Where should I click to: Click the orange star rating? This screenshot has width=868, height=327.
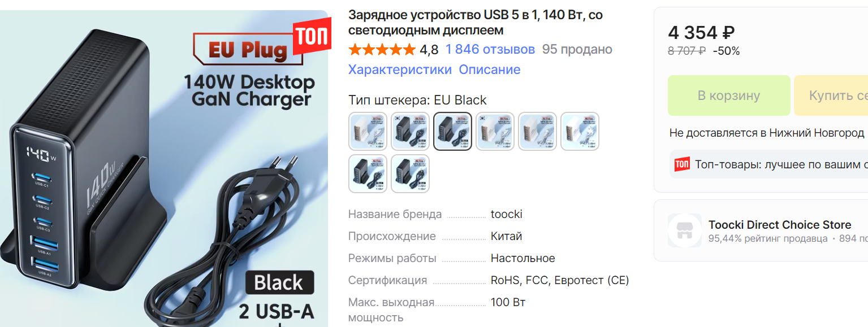click(x=382, y=50)
